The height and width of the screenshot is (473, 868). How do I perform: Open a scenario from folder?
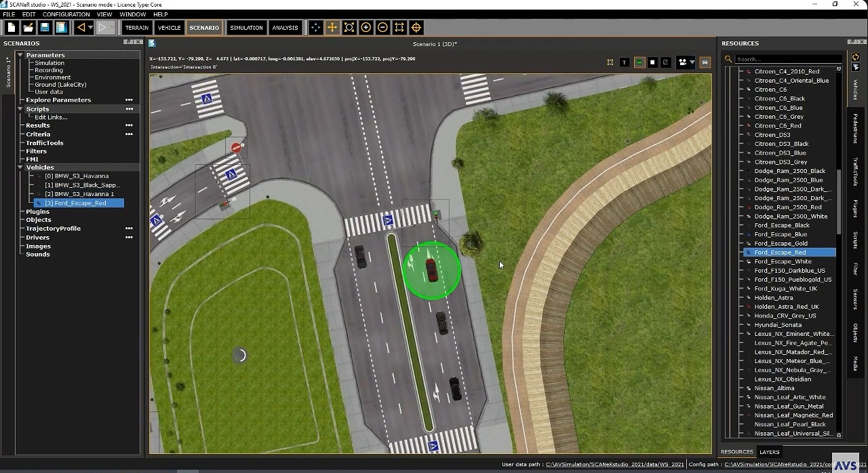click(x=28, y=28)
